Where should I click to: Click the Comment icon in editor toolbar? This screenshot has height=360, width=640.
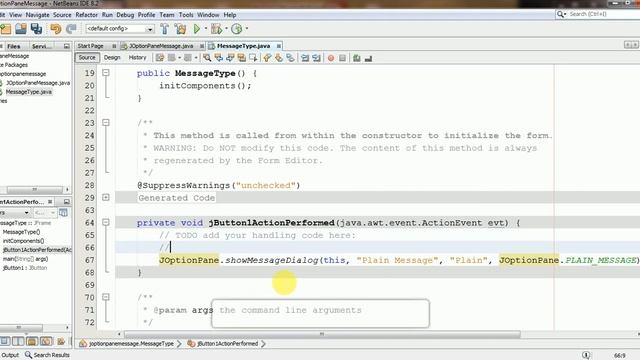tap(357, 58)
